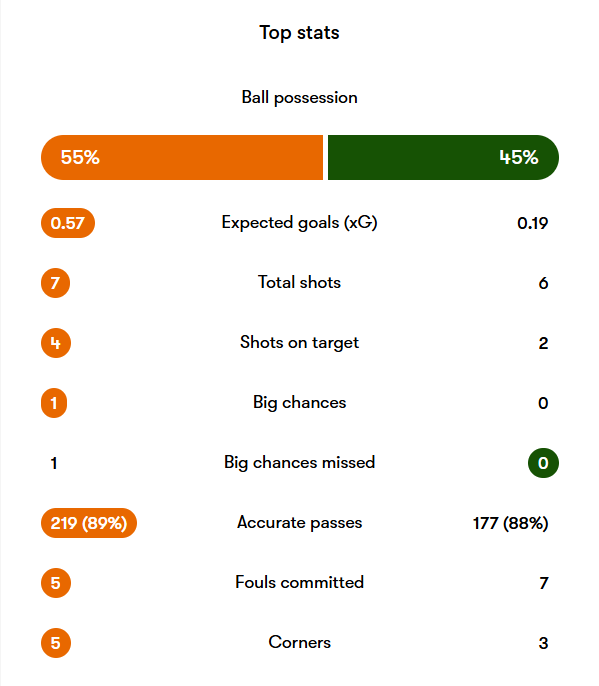Click the orange 5 fouls committed badge
This screenshot has width=599, height=686.
(56, 583)
